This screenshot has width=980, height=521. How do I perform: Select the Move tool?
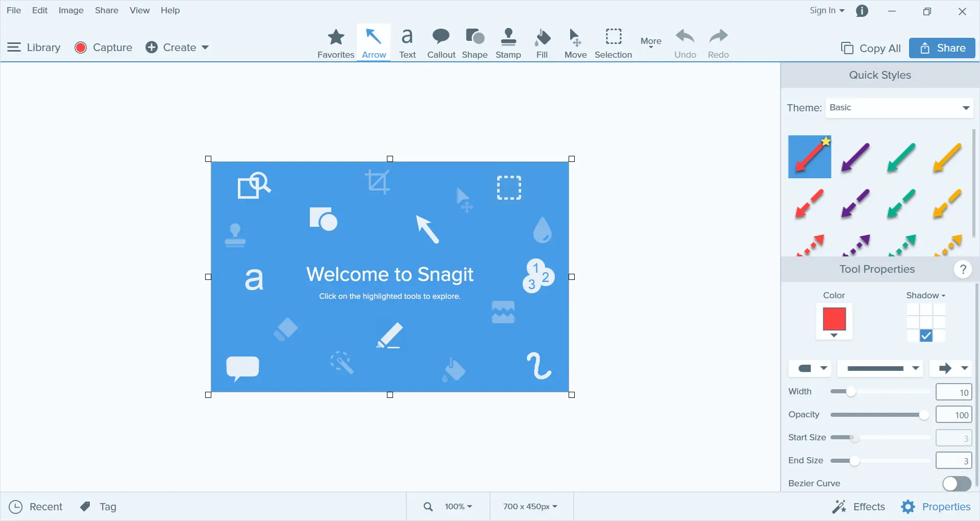coord(575,43)
